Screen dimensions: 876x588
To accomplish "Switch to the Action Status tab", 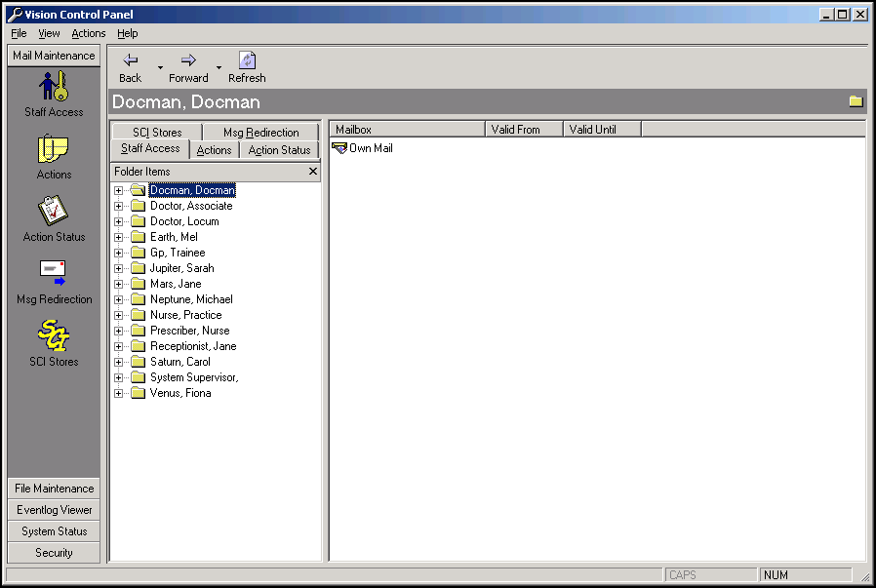I will [279, 150].
